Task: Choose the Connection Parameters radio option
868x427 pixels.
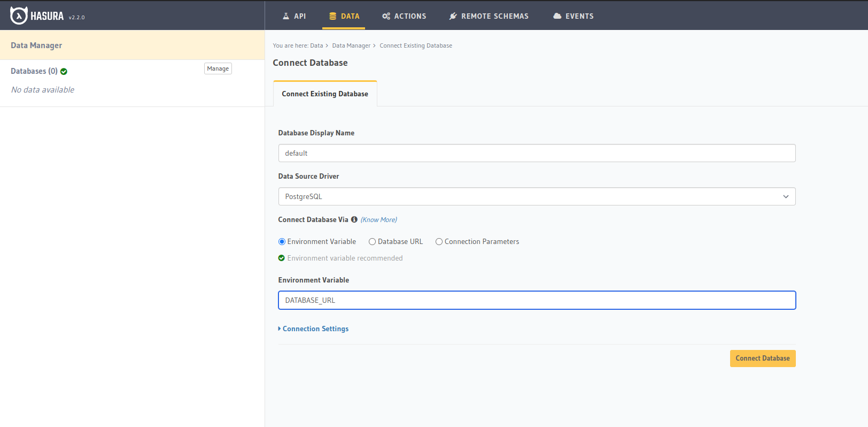Action: pos(439,242)
